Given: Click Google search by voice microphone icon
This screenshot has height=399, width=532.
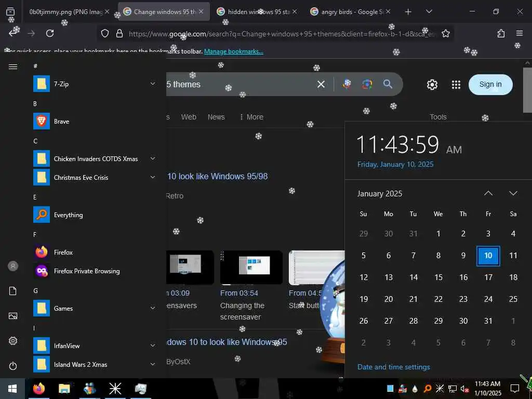Looking at the screenshot, I should click(347, 84).
